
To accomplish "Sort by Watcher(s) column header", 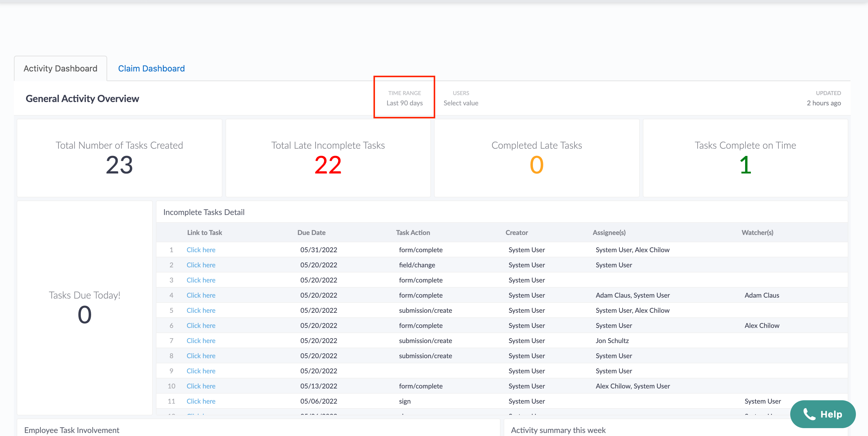I will pos(757,233).
